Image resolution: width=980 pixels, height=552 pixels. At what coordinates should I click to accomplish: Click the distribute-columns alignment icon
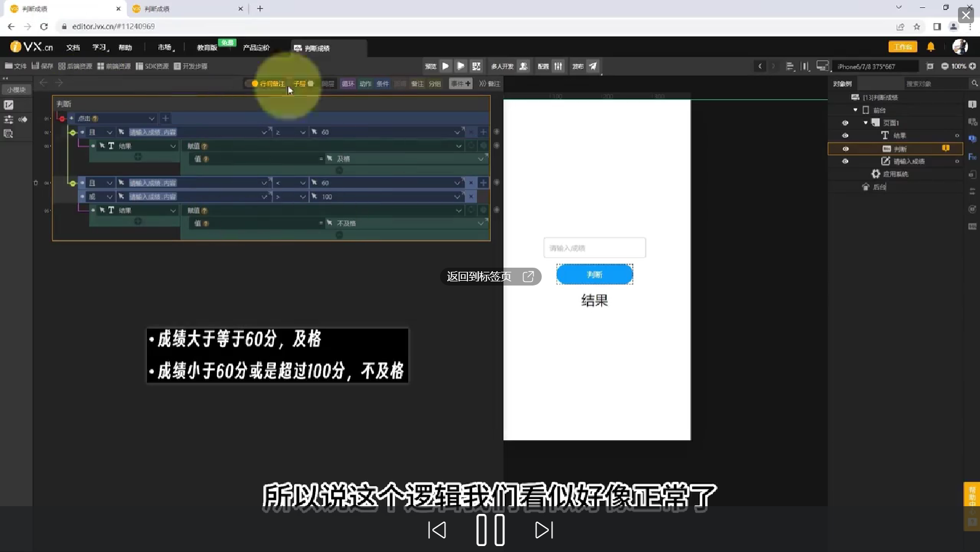805,66
